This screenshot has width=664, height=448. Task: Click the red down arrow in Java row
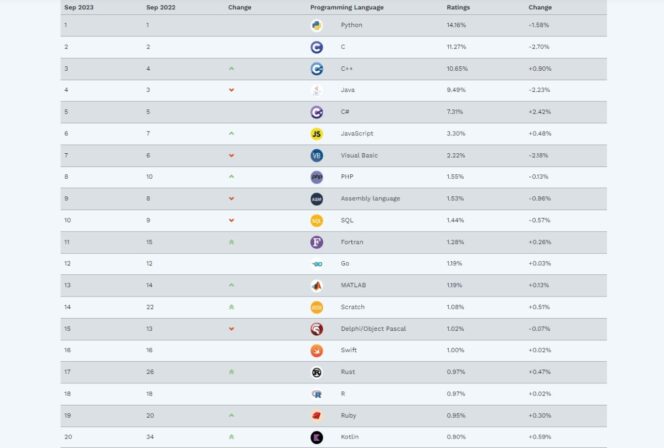tap(232, 90)
